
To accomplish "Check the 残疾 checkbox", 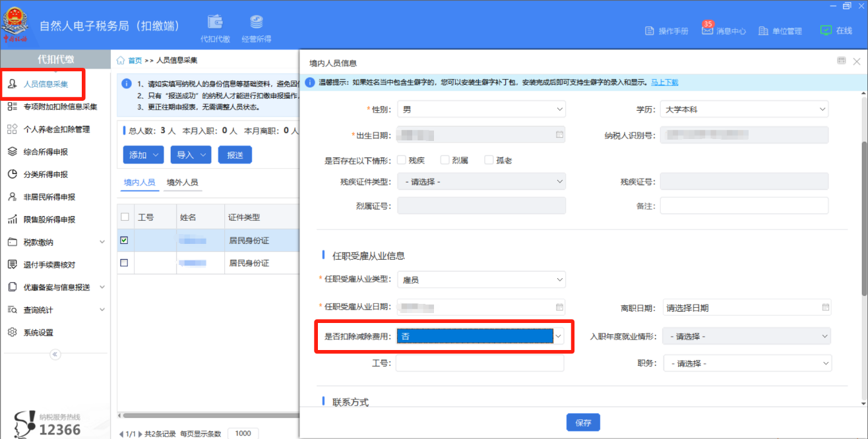I will click(402, 160).
